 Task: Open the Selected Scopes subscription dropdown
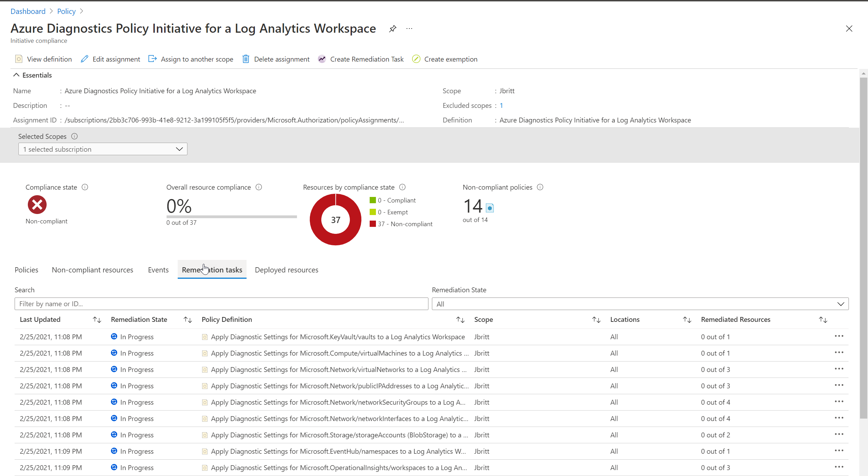click(103, 149)
